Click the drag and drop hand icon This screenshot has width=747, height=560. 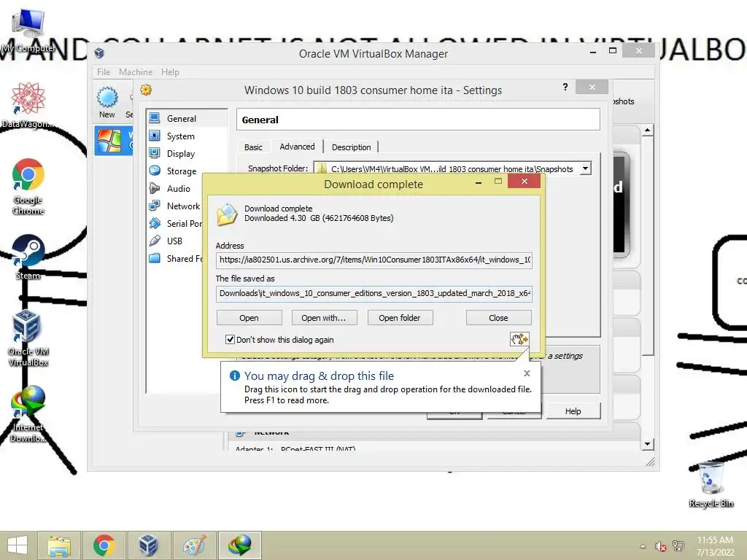point(519,339)
